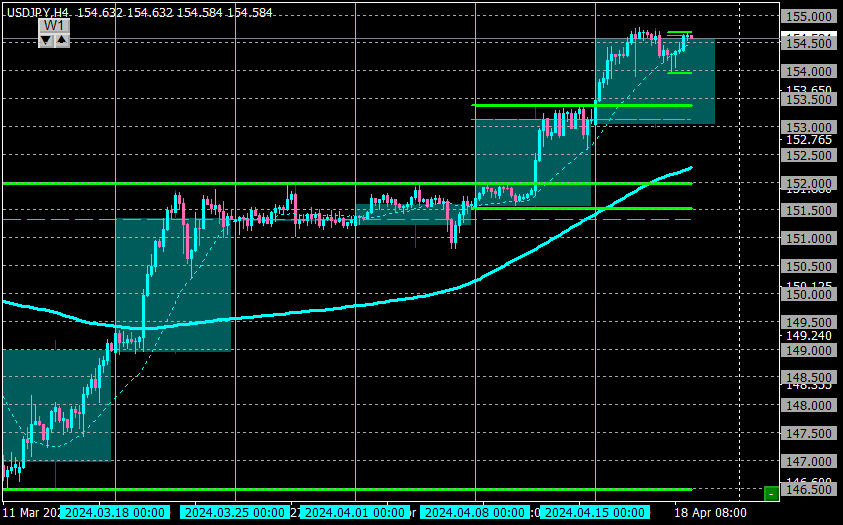The height and width of the screenshot is (525, 843).
Task: Click the 18 Apr 08:00 time label
Action: point(710,513)
